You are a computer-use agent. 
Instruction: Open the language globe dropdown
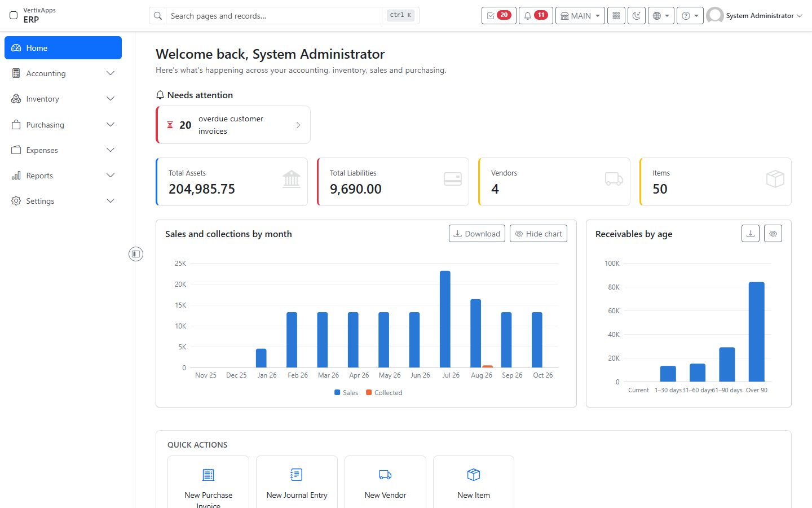661,16
